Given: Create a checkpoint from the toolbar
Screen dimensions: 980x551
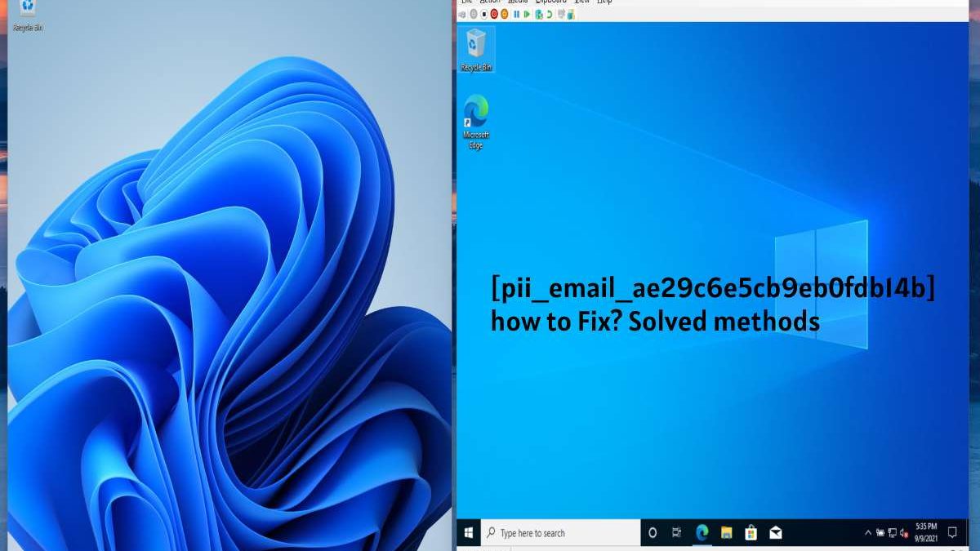Looking at the screenshot, I should tap(539, 14).
